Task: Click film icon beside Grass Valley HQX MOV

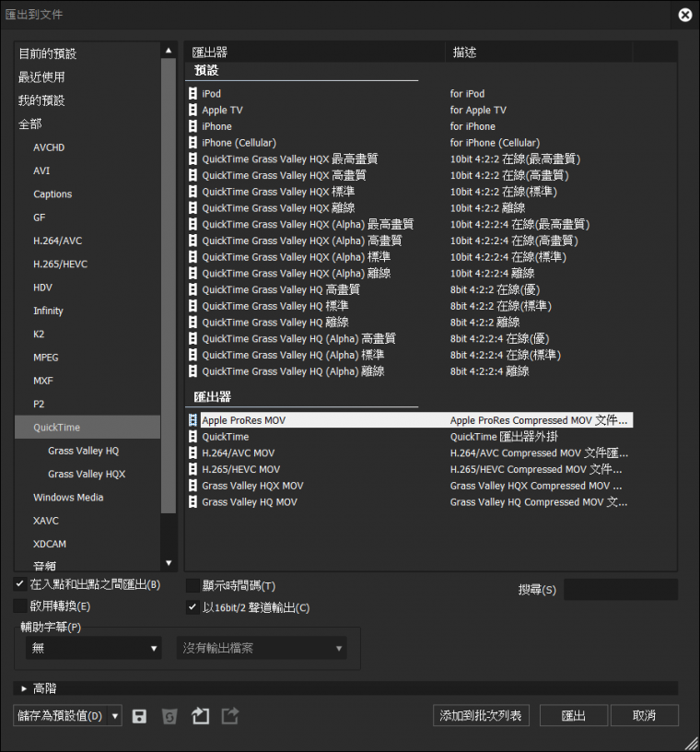Action: pos(192,486)
